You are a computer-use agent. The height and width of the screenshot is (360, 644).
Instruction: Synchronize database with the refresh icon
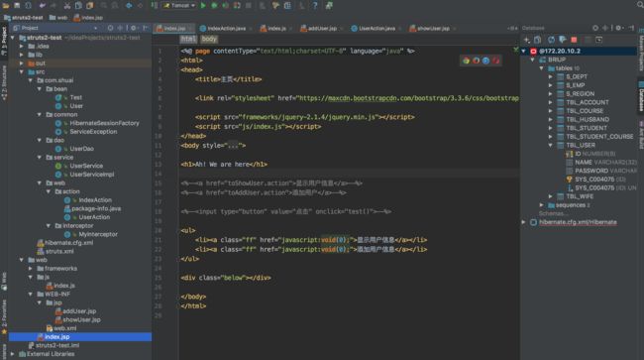[551, 40]
